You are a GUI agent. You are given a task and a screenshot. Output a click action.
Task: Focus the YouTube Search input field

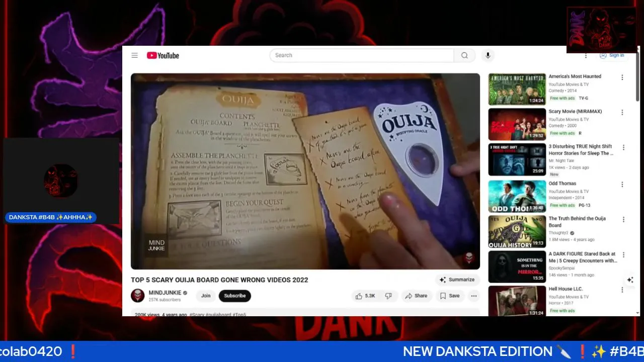click(x=362, y=55)
